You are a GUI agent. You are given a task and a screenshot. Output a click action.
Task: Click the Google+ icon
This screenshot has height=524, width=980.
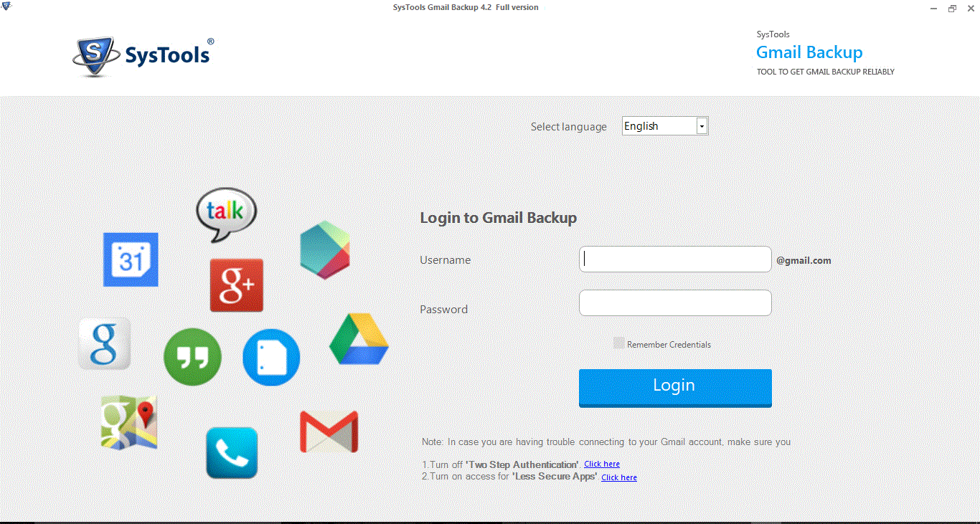[236, 285]
